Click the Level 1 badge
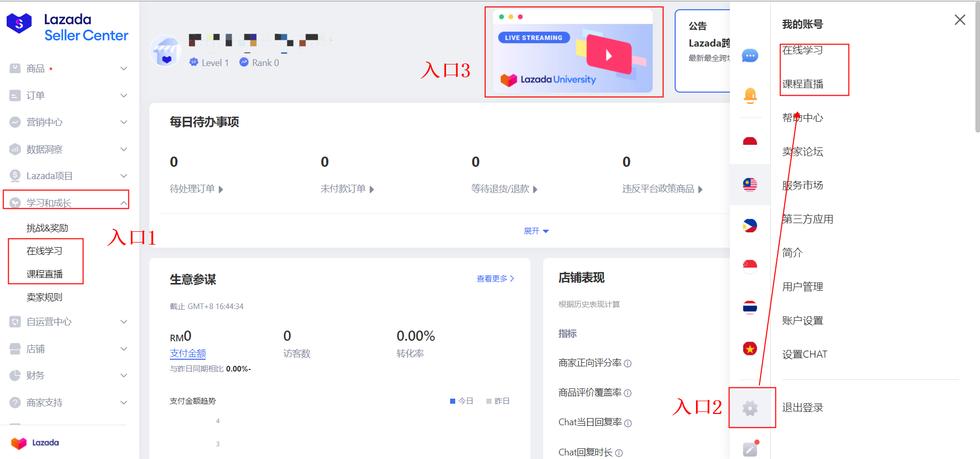 click(209, 62)
